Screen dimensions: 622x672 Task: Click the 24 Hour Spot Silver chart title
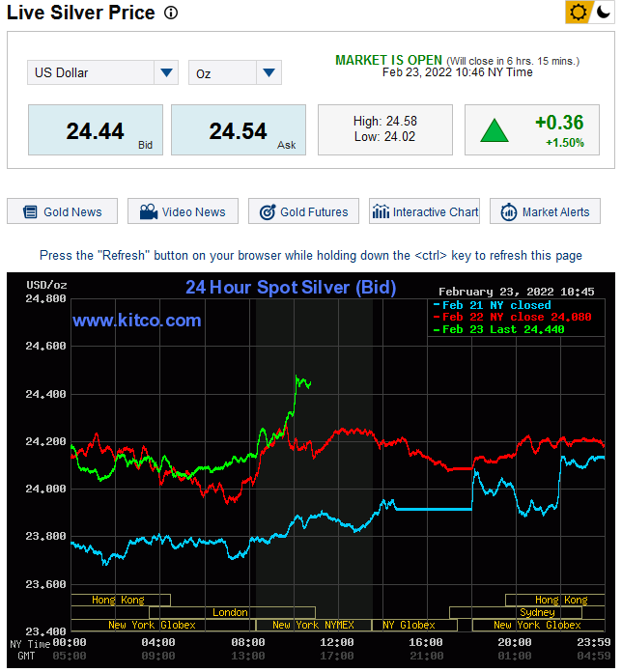click(x=291, y=288)
